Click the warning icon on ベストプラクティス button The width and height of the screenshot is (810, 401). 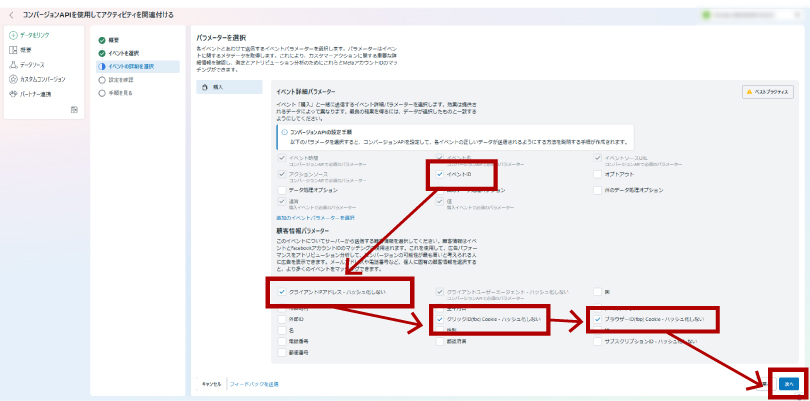749,92
